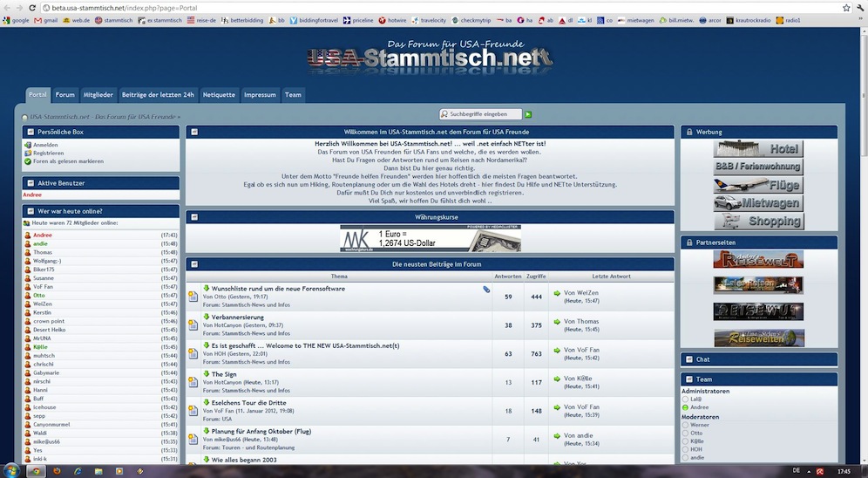Open the thread 'The Sign'
The height and width of the screenshot is (478, 868).
coord(224,374)
